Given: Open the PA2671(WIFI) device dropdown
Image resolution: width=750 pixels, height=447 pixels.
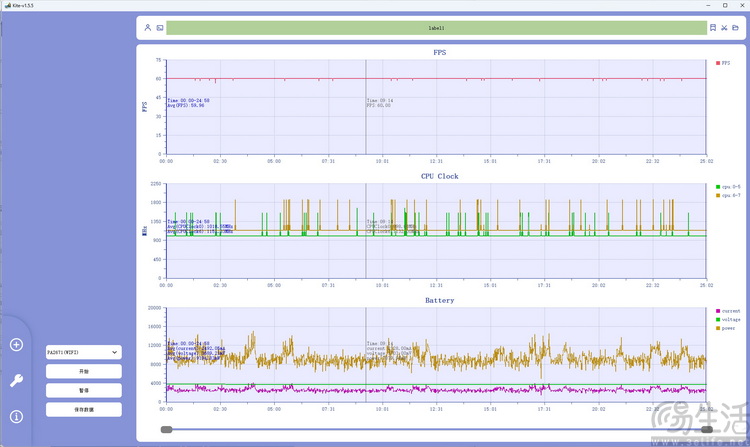Looking at the screenshot, I should tap(83, 352).
